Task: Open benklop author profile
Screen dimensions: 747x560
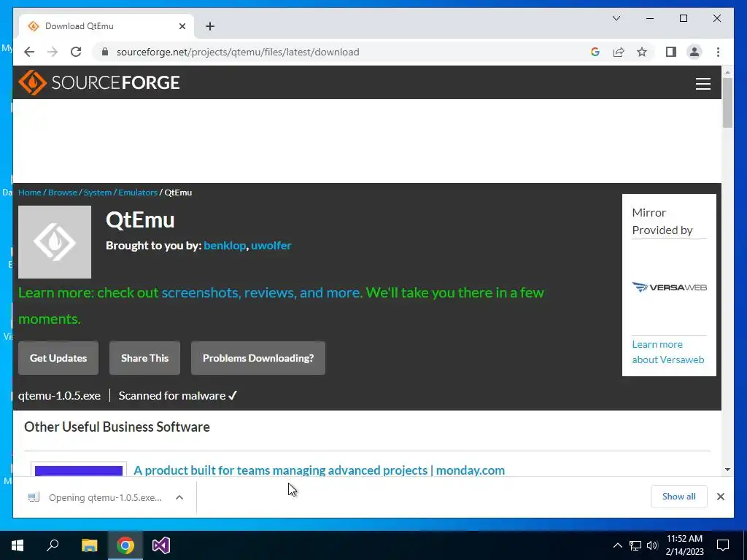Action: pyautogui.click(x=225, y=245)
